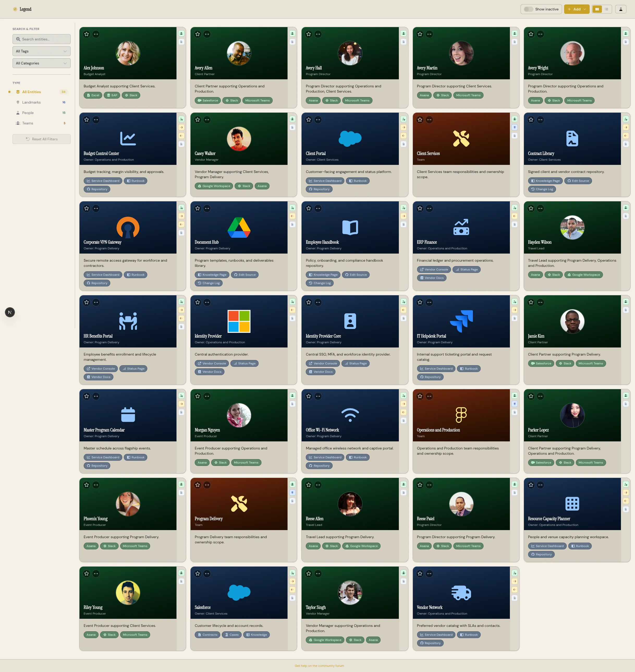
Task: Click the document icon on Hayden Wilson card
Action: point(626,216)
